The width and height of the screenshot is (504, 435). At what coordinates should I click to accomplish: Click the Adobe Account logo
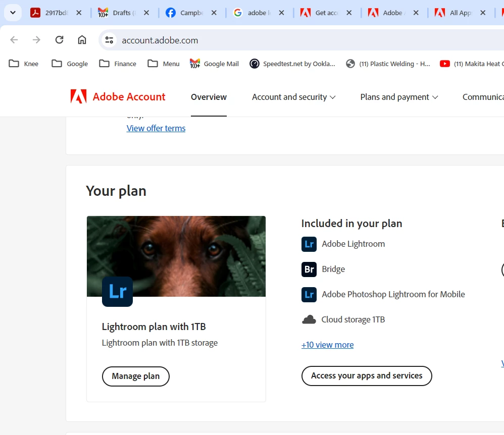118,96
